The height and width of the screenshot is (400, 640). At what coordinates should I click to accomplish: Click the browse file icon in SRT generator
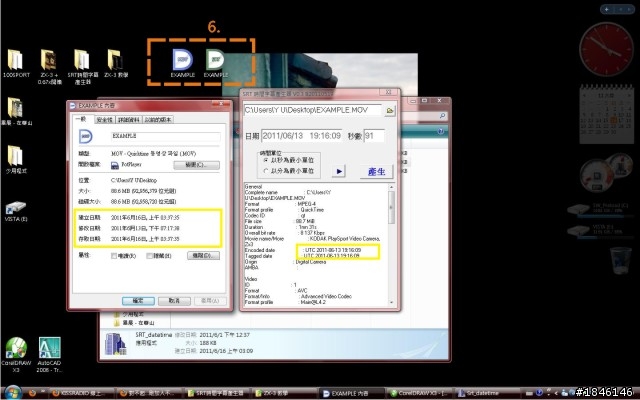coord(390,110)
